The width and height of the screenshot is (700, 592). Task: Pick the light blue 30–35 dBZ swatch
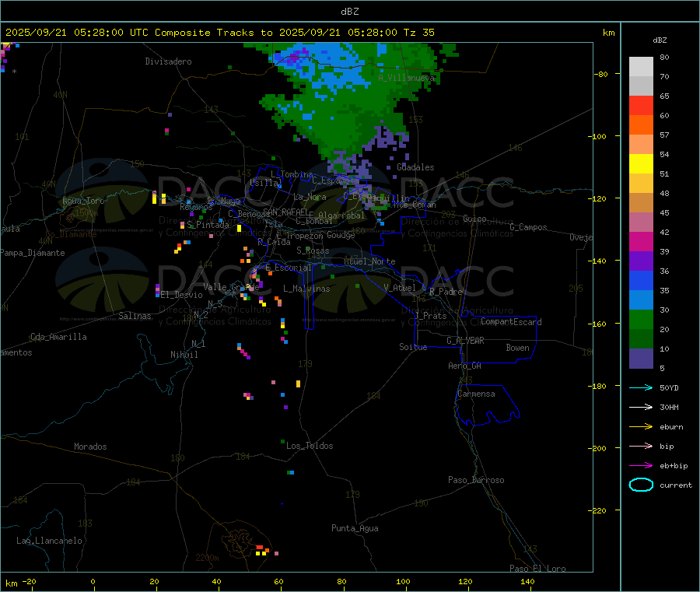click(641, 300)
